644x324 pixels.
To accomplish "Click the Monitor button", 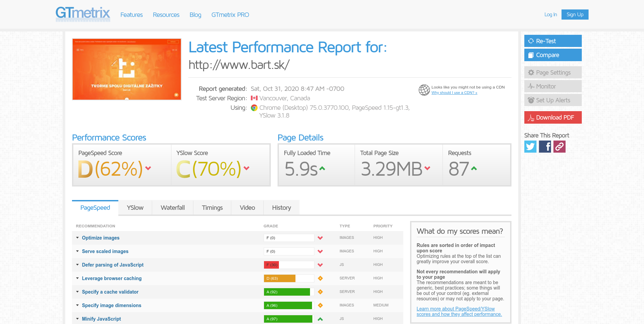I will pyautogui.click(x=553, y=86).
